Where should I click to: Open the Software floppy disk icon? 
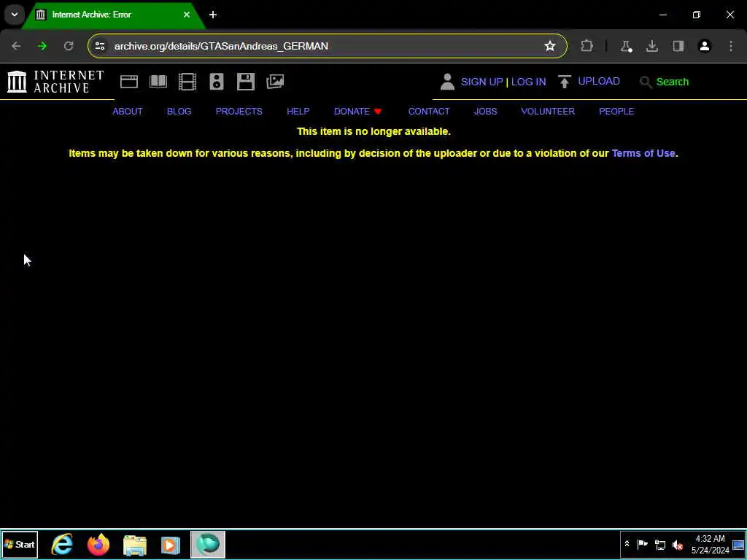tap(246, 82)
